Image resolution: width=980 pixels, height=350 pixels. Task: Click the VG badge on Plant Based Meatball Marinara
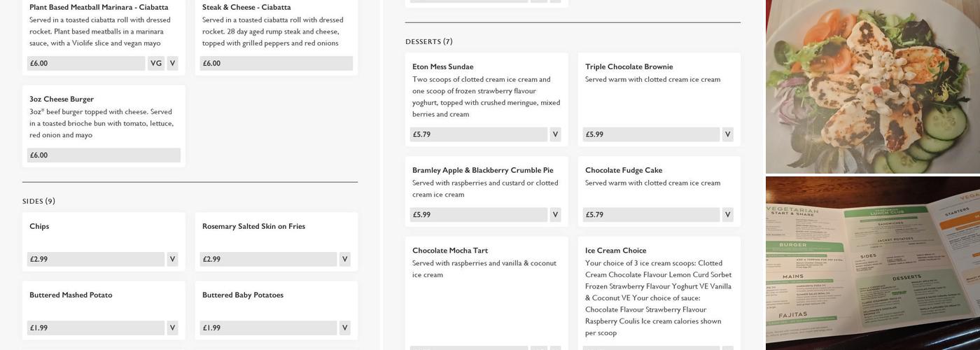click(x=156, y=63)
